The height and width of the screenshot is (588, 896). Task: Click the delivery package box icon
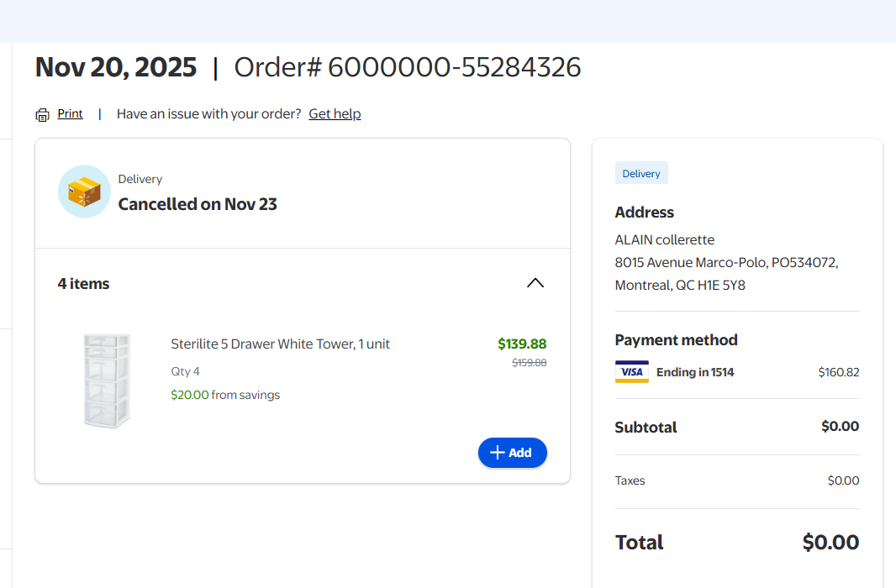click(84, 192)
